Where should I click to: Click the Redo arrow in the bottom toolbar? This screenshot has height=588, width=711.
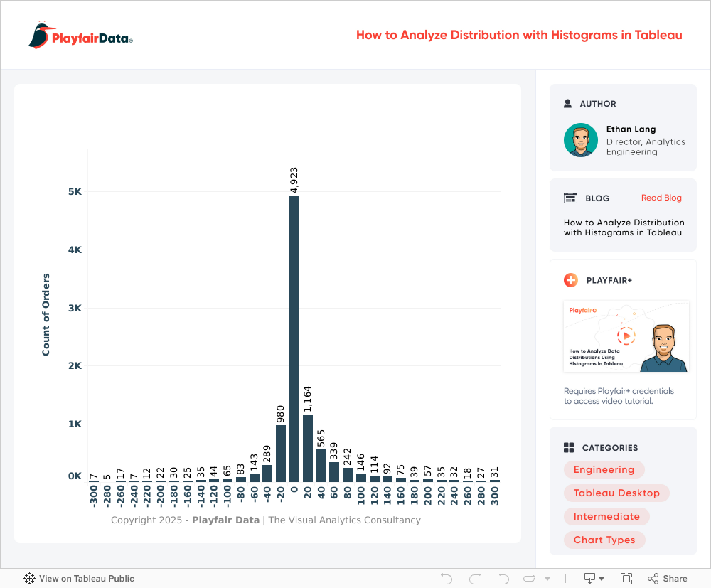pyautogui.click(x=475, y=579)
